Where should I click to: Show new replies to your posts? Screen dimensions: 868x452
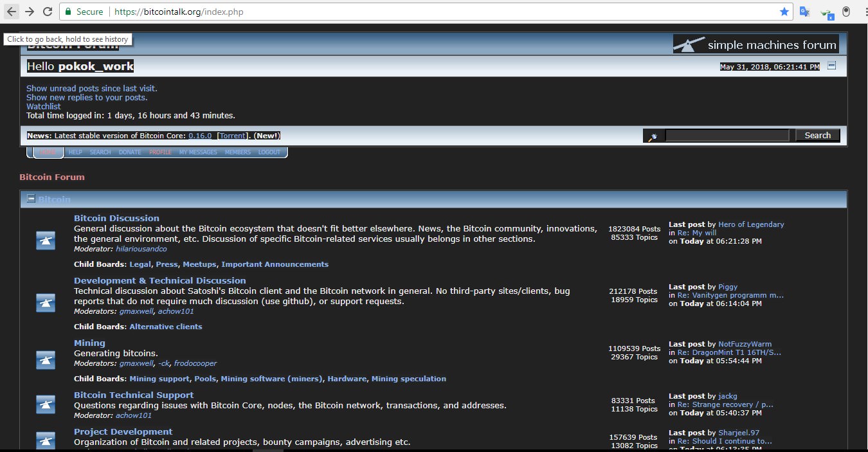click(x=87, y=97)
